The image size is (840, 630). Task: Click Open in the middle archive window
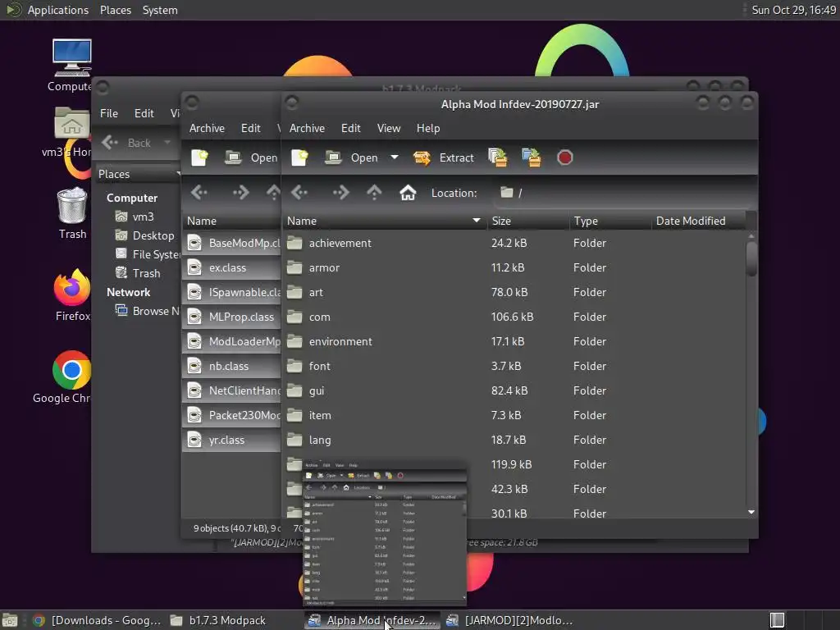tap(252, 157)
